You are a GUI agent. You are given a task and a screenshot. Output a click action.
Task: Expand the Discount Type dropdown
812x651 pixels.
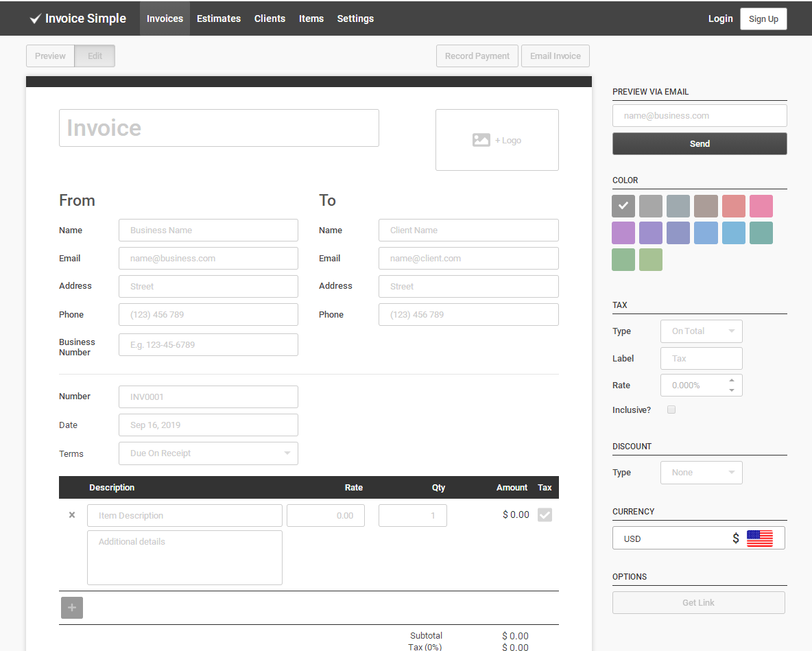tap(701, 473)
